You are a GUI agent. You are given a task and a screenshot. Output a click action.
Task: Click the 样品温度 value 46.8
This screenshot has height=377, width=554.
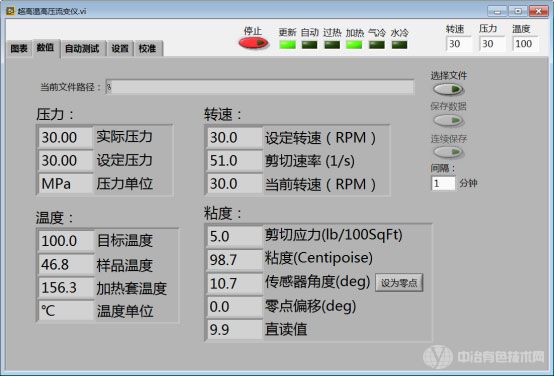coord(66,264)
